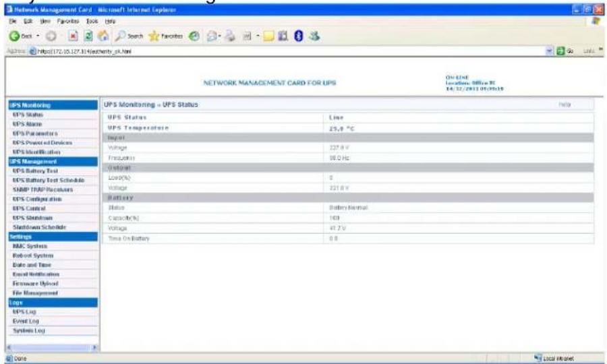607x364 pixels.
Task: Open UPS Identification page
Action: click(x=36, y=152)
